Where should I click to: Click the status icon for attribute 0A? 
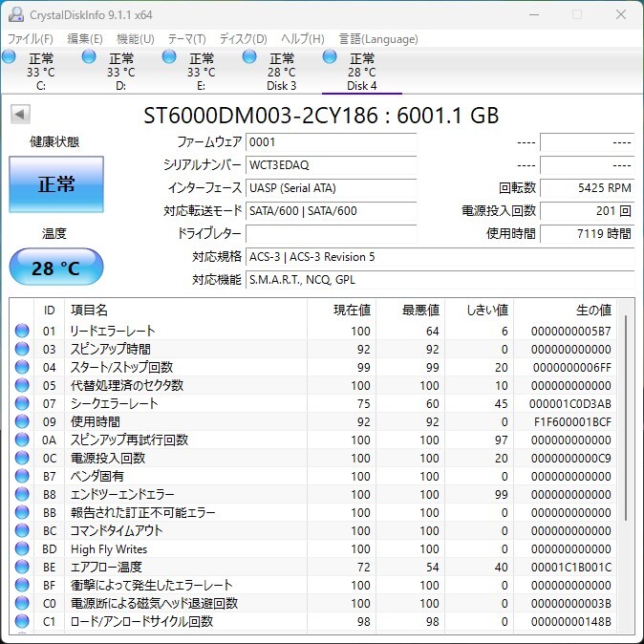pos(22,440)
